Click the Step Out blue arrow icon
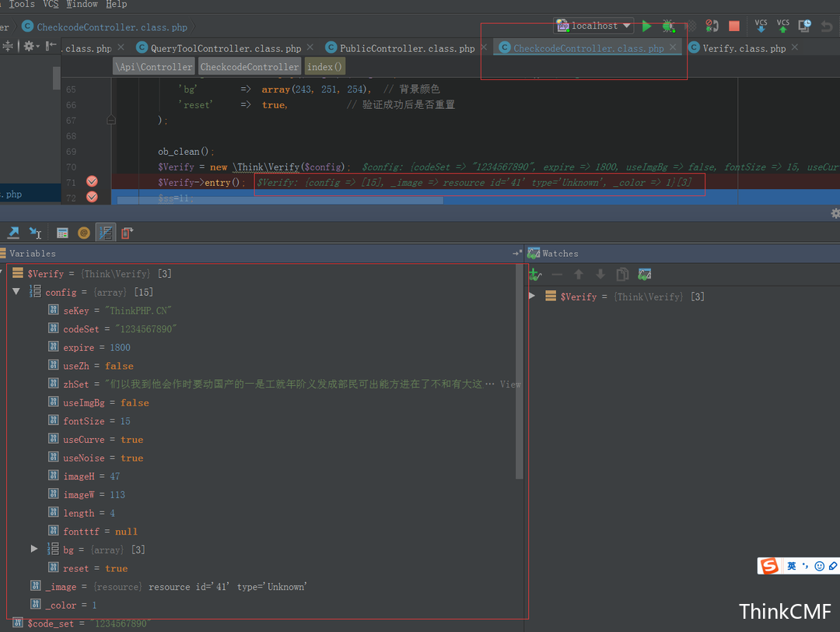This screenshot has width=840, height=632. [x=13, y=233]
